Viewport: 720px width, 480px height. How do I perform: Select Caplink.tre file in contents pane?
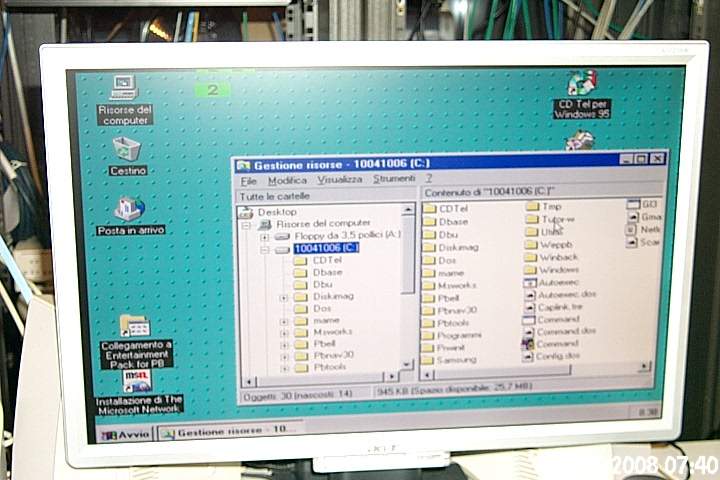tap(553, 307)
